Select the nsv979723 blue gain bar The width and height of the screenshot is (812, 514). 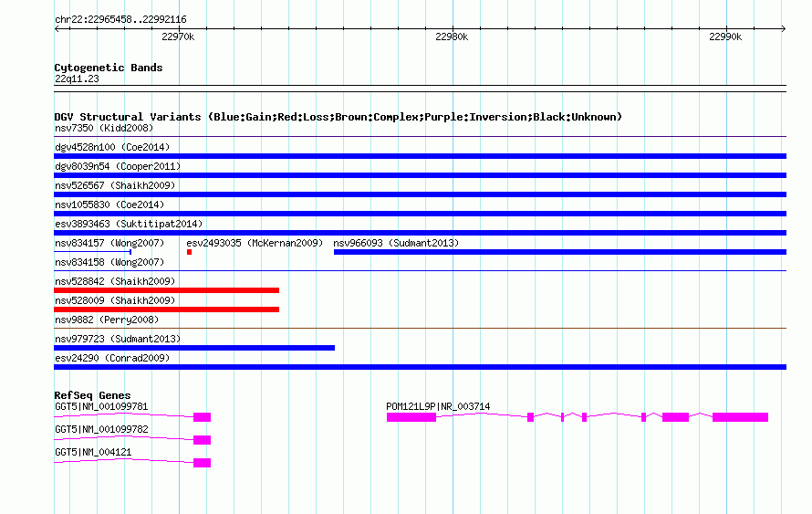pyautogui.click(x=194, y=348)
